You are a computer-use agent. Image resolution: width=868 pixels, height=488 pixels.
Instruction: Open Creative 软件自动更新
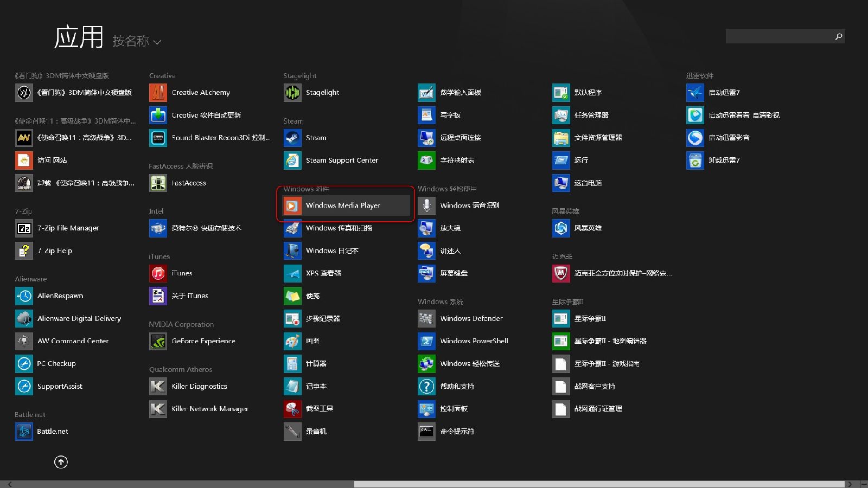click(195, 115)
